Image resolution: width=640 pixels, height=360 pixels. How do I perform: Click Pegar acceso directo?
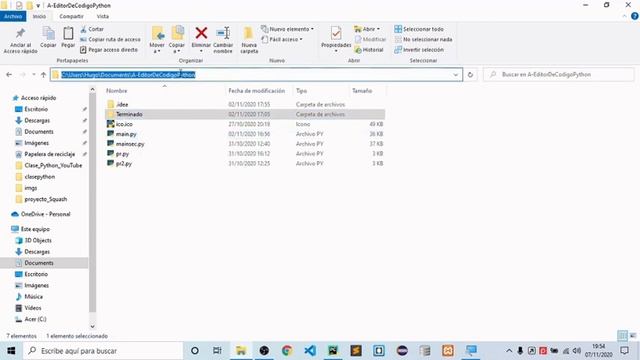(x=109, y=50)
